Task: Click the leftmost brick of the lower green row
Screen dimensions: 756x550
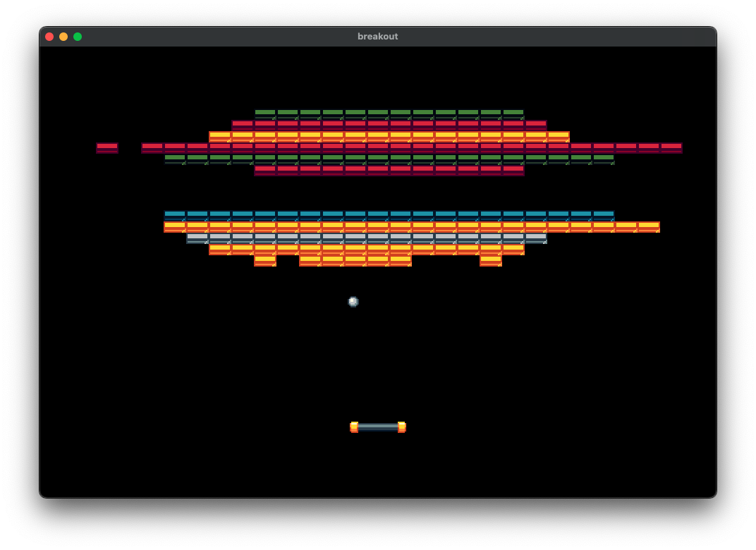Action: (174, 159)
